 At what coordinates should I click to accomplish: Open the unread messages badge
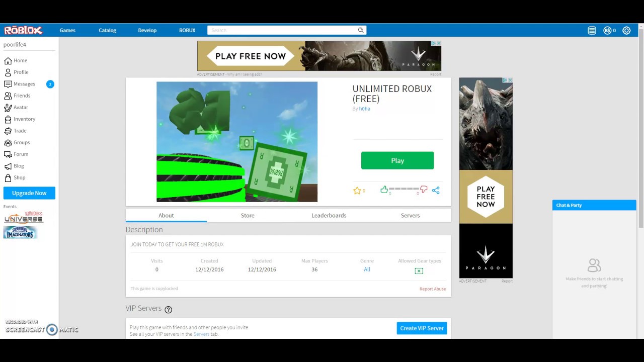point(50,84)
